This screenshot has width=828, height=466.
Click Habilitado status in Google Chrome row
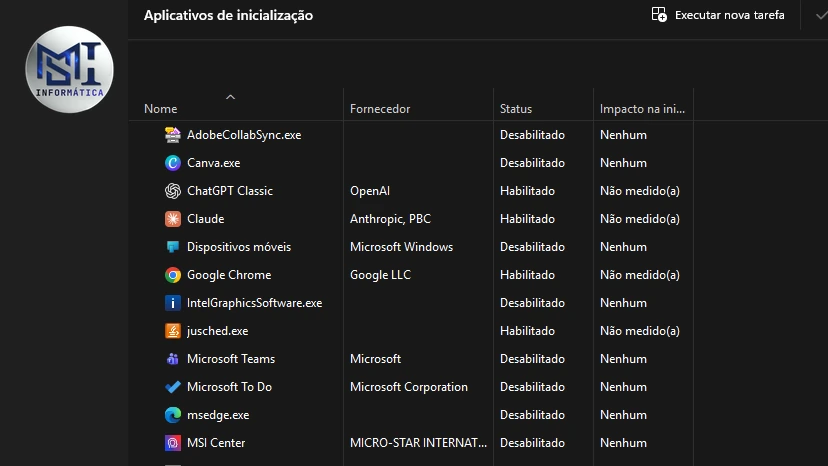click(x=527, y=275)
